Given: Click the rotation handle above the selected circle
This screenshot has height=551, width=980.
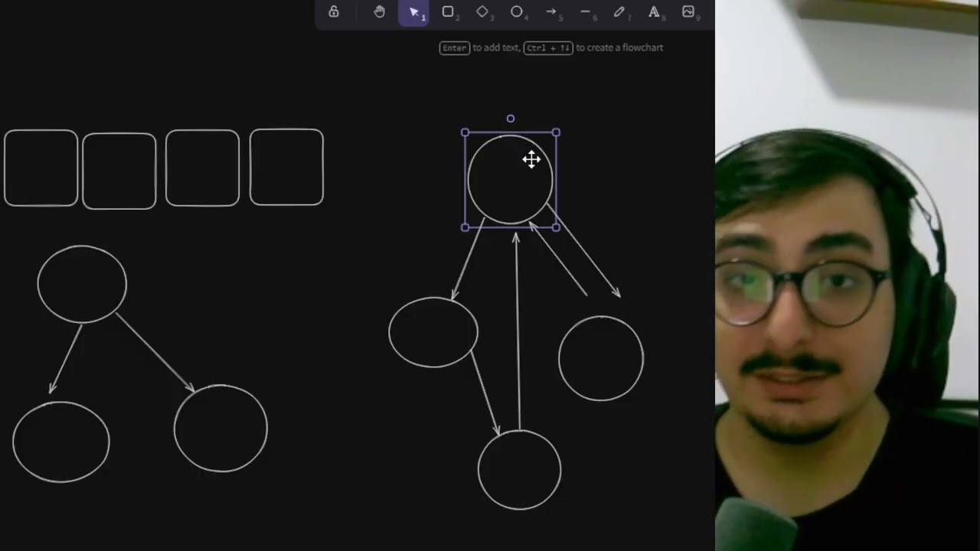Looking at the screenshot, I should [x=511, y=119].
